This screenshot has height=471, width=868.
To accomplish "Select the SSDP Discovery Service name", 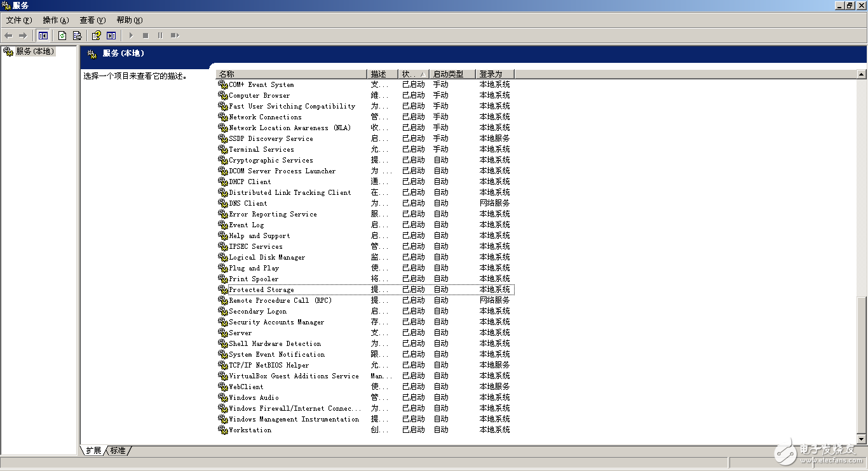I will [271, 138].
